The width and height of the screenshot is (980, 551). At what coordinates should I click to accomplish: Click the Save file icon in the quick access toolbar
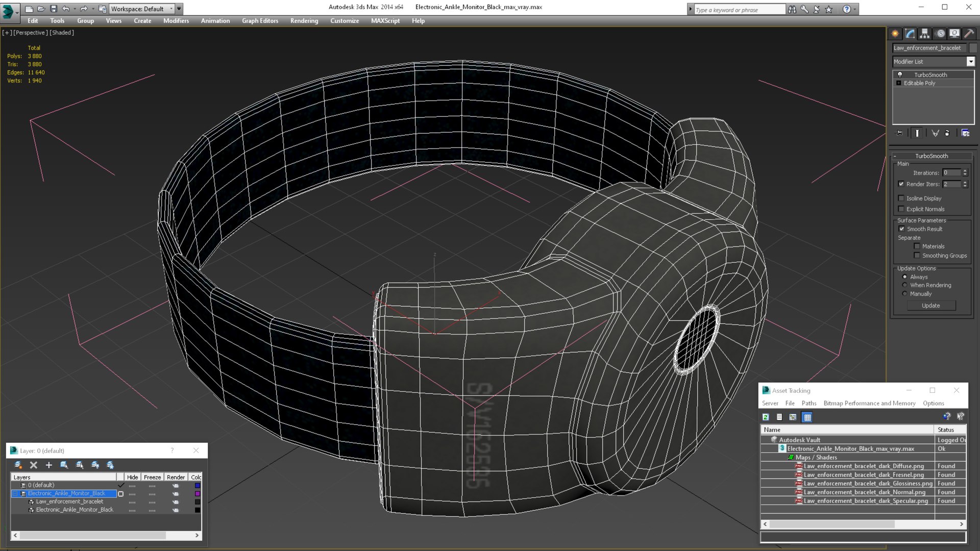coord(54,9)
